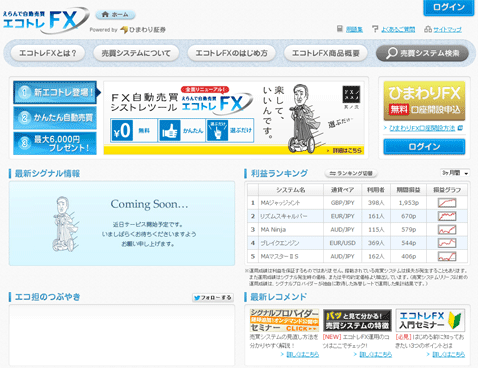Open profit graph icon for MA Ninja
The image size is (478, 368).
click(x=447, y=230)
